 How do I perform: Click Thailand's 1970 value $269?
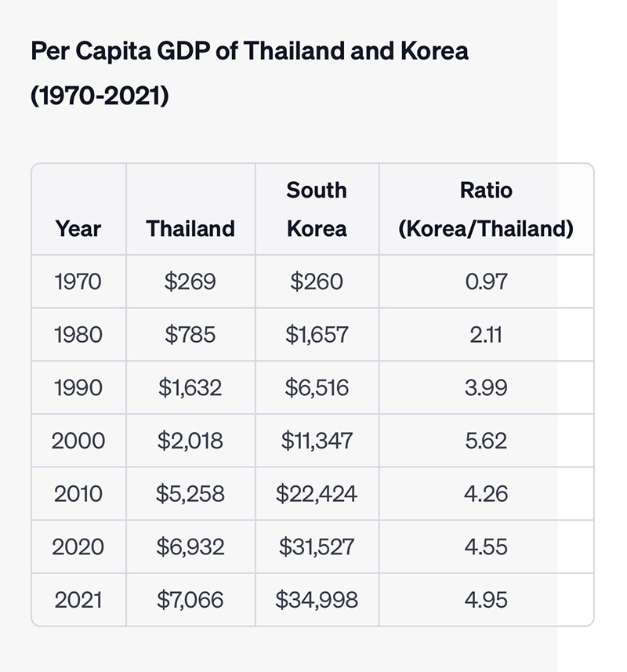click(x=190, y=282)
